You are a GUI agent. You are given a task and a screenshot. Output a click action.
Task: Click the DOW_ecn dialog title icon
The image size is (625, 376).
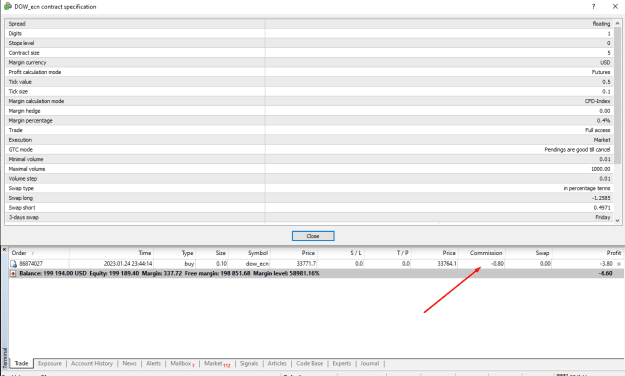pyautogui.click(x=8, y=6)
